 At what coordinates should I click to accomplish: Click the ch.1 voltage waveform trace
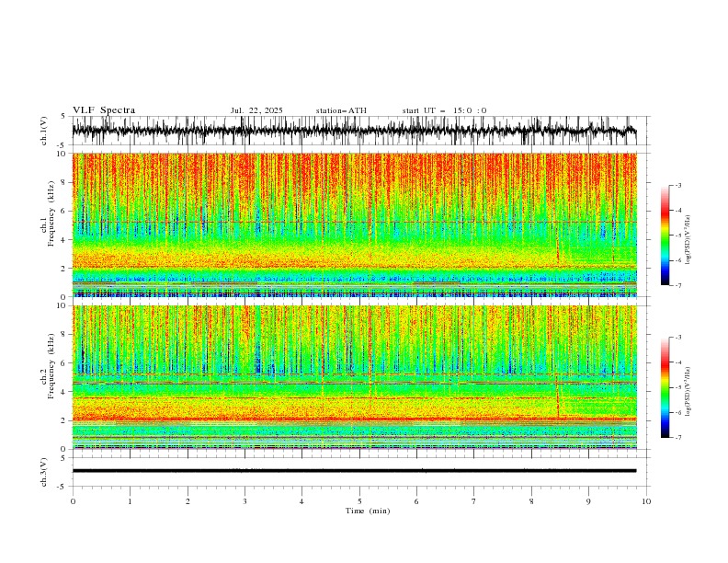(x=354, y=131)
